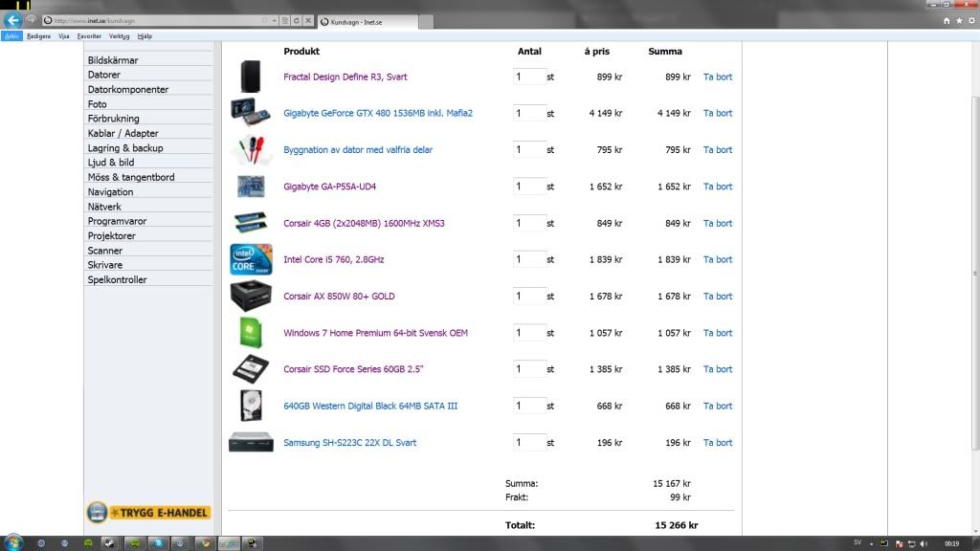This screenshot has height=551, width=980.
Task: Open the Corsair AX 850W product link
Action: [x=339, y=297]
